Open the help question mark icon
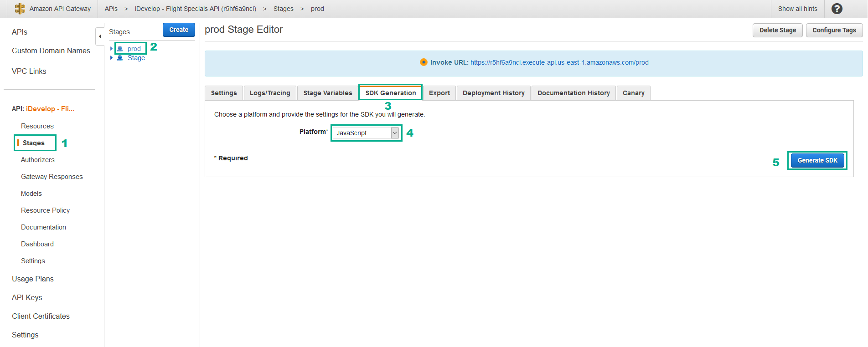Image resolution: width=868 pixels, height=347 pixels. 837,9
